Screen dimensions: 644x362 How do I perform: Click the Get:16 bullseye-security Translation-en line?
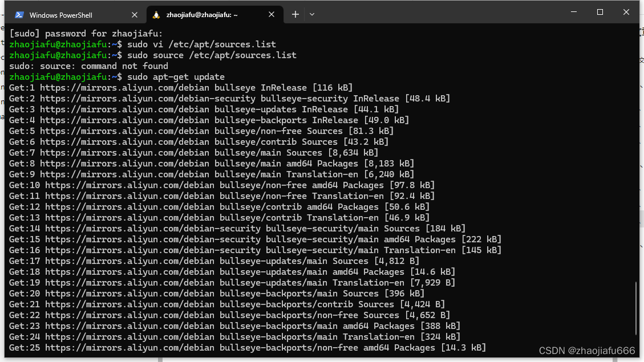(x=255, y=250)
